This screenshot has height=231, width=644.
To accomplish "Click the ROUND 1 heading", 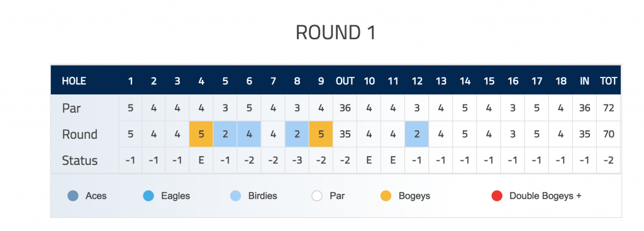I will coord(336,33).
